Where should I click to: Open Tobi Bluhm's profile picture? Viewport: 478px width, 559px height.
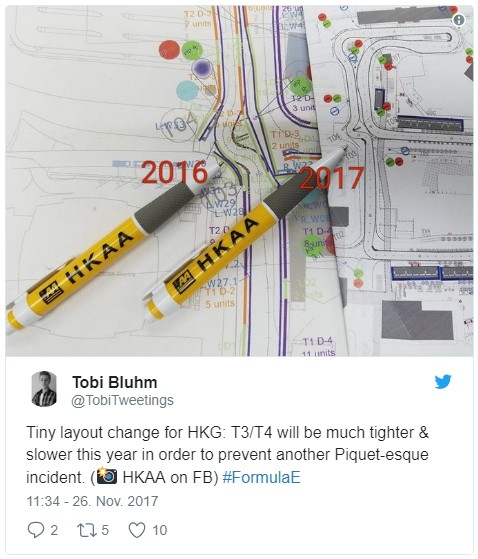(x=44, y=389)
